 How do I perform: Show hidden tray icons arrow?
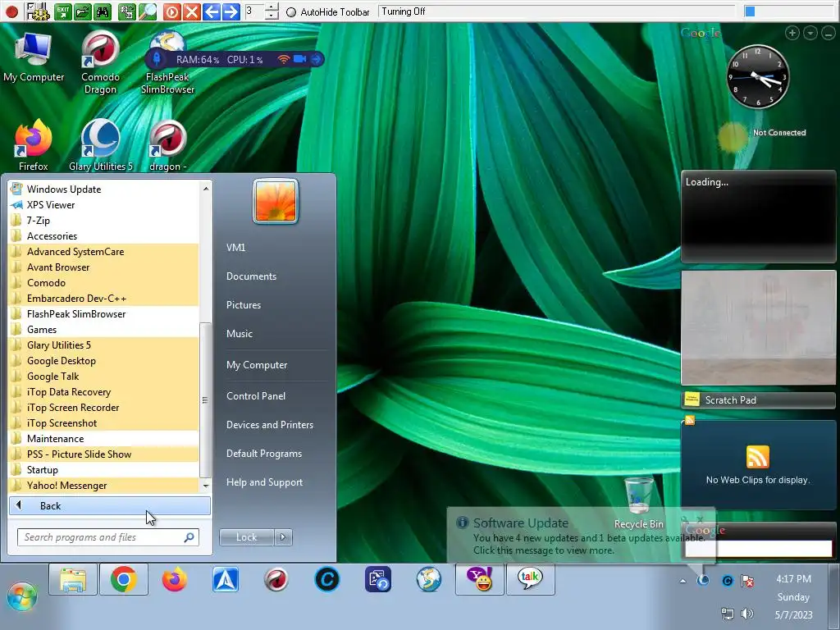pyautogui.click(x=682, y=581)
